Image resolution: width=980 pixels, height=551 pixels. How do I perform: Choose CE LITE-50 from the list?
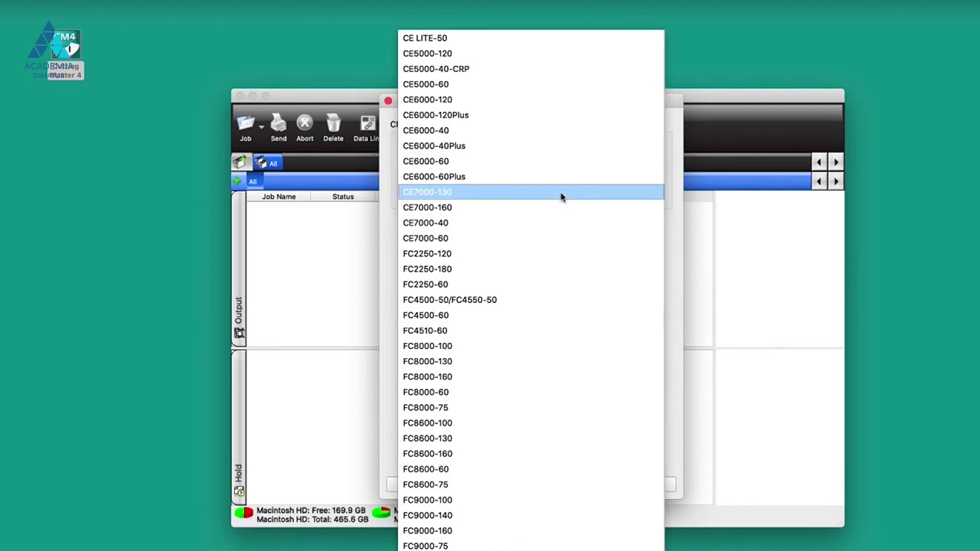531,38
